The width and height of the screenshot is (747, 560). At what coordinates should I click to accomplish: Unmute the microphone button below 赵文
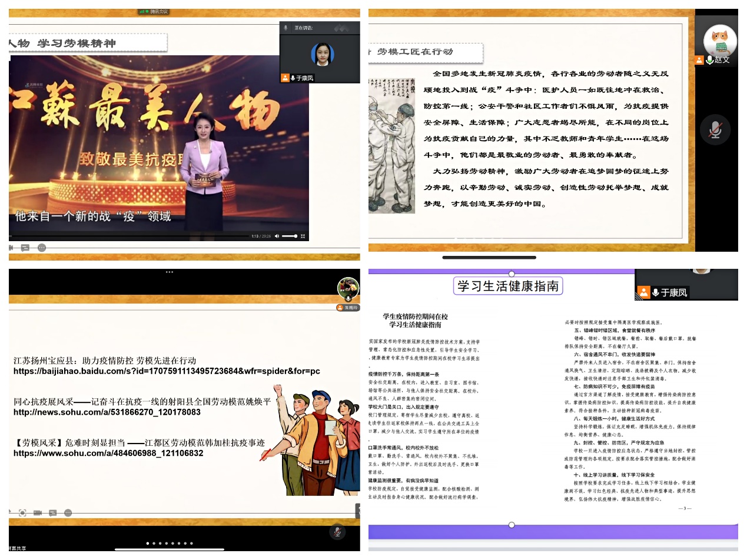pyautogui.click(x=715, y=130)
